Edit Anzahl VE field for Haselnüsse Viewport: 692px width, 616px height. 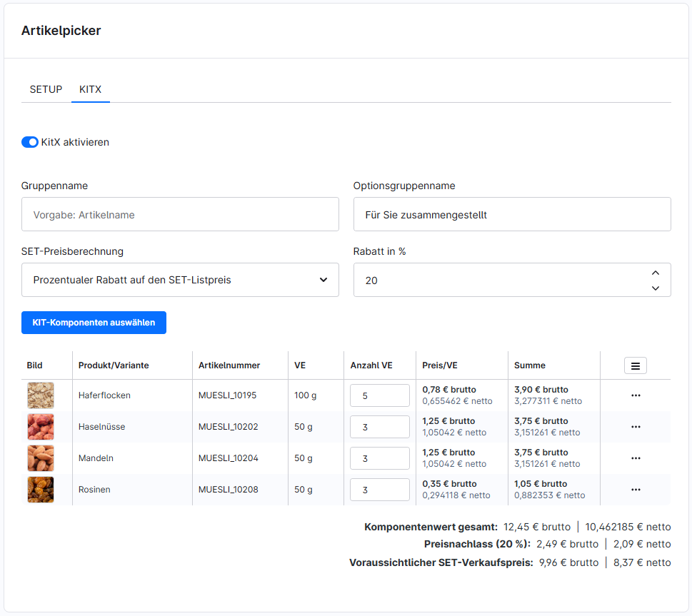click(379, 427)
